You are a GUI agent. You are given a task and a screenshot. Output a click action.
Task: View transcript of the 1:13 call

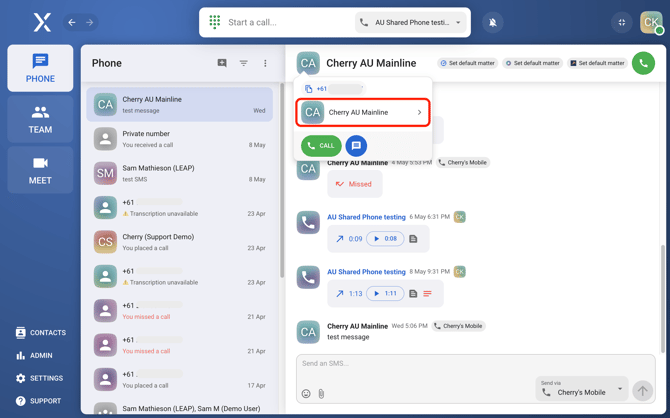click(x=413, y=293)
